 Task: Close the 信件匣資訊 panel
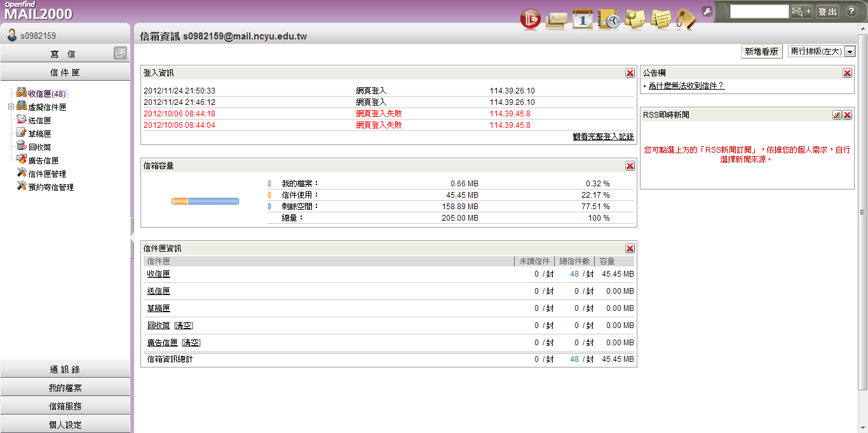tap(630, 249)
